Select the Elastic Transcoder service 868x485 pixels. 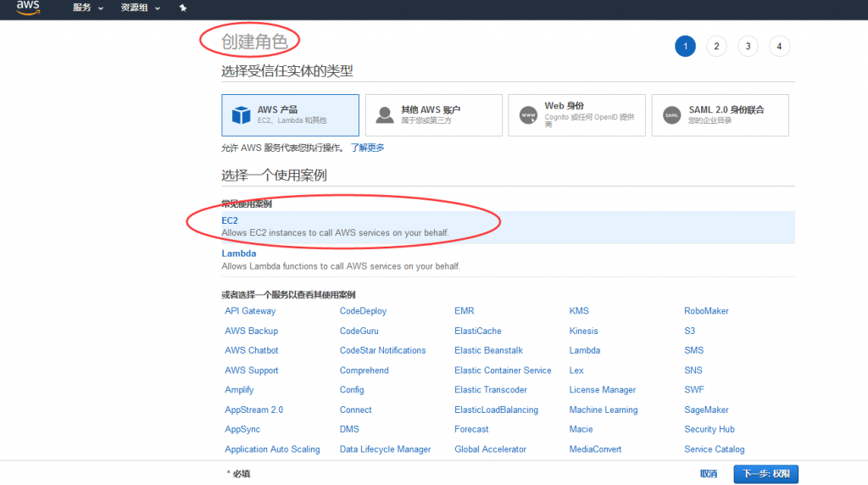(x=491, y=390)
